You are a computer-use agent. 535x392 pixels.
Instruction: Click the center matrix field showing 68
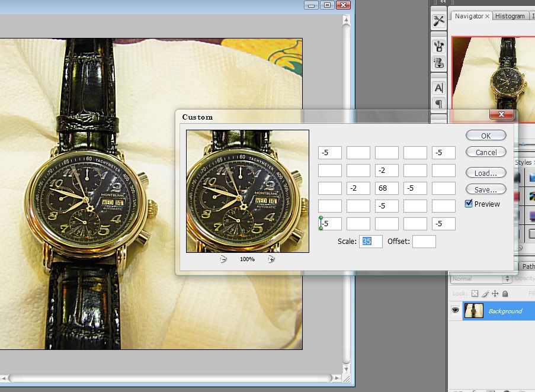[386, 188]
